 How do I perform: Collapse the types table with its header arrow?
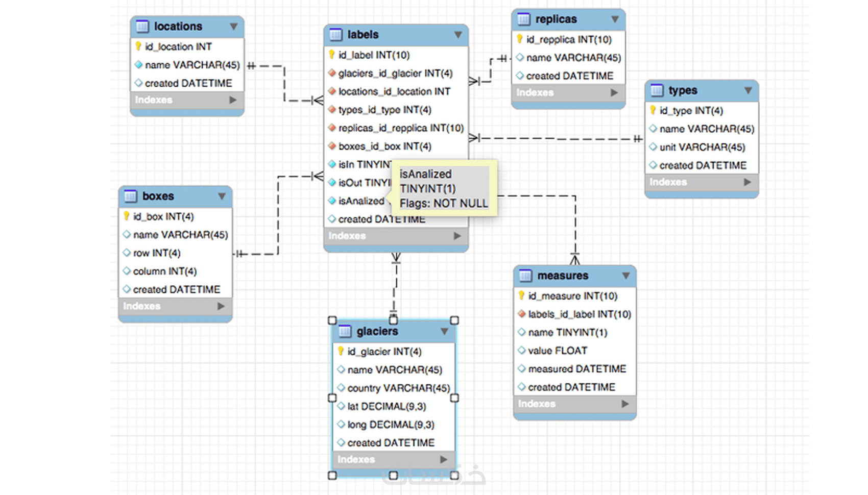pos(748,90)
